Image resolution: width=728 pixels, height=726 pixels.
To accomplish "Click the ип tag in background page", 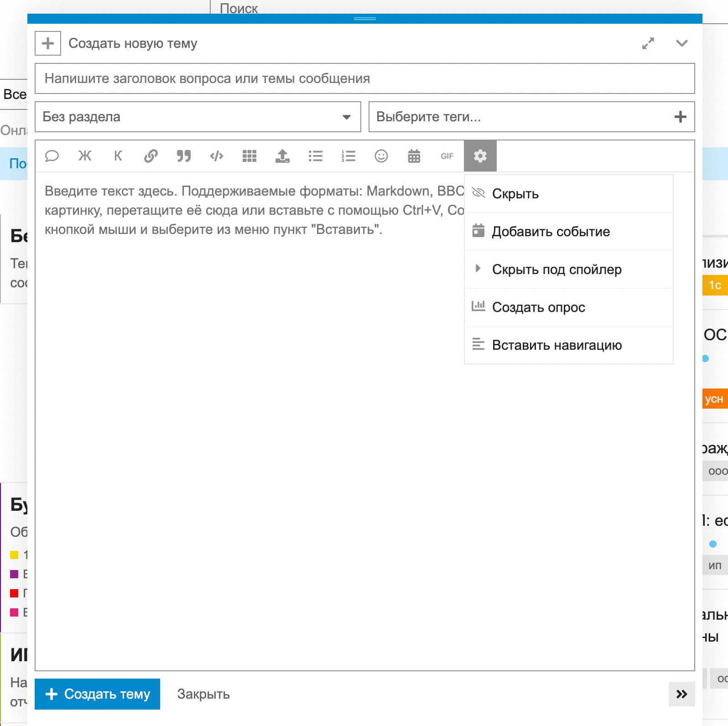I will coord(715,565).
